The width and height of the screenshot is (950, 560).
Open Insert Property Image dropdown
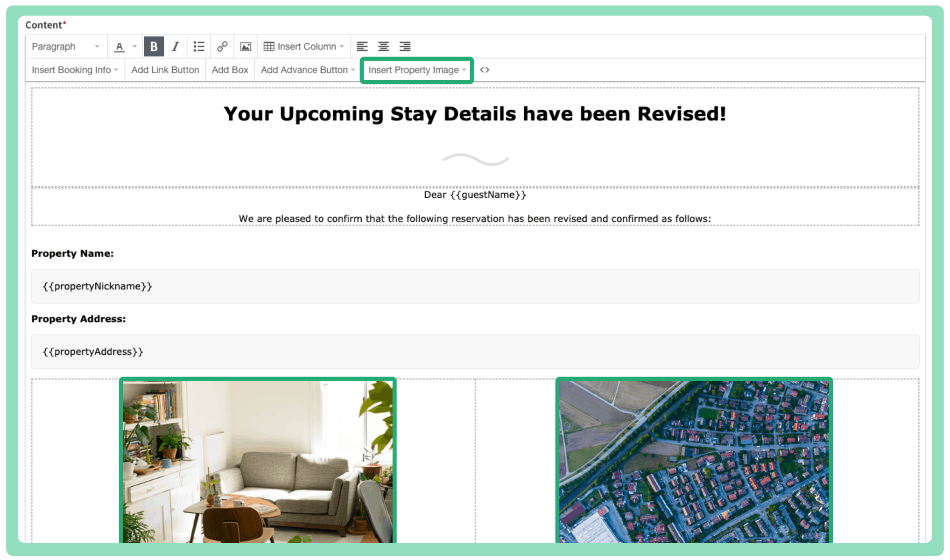pyautogui.click(x=417, y=70)
